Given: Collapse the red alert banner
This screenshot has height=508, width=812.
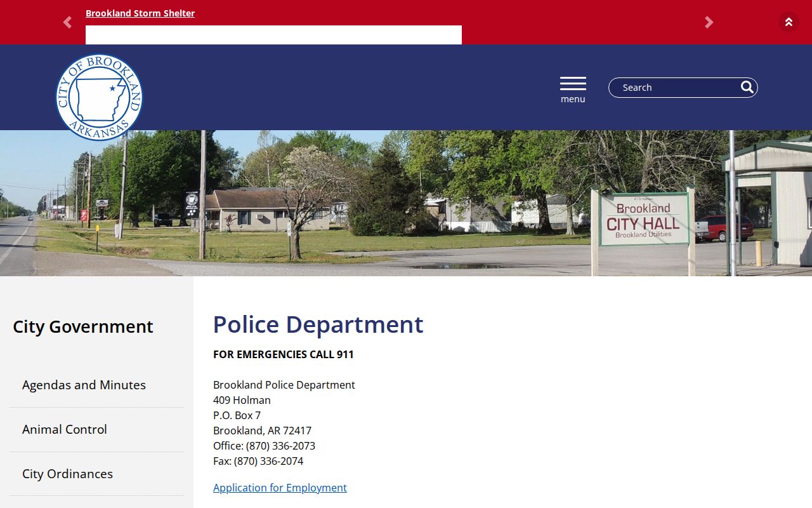Looking at the screenshot, I should coord(789,22).
